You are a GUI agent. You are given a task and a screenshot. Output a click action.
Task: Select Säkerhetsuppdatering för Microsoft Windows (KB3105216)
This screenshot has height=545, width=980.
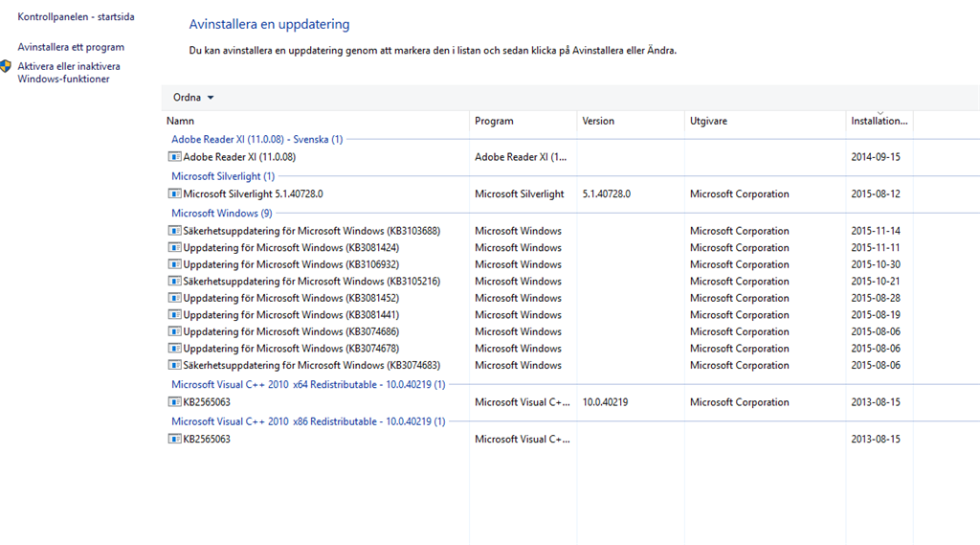[311, 282]
